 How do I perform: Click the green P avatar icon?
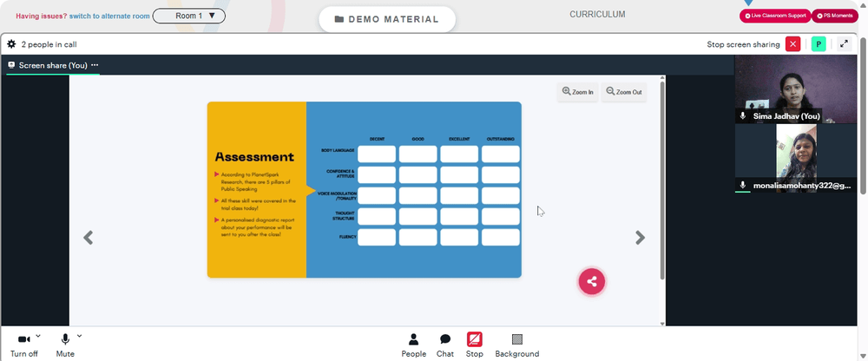click(x=819, y=44)
